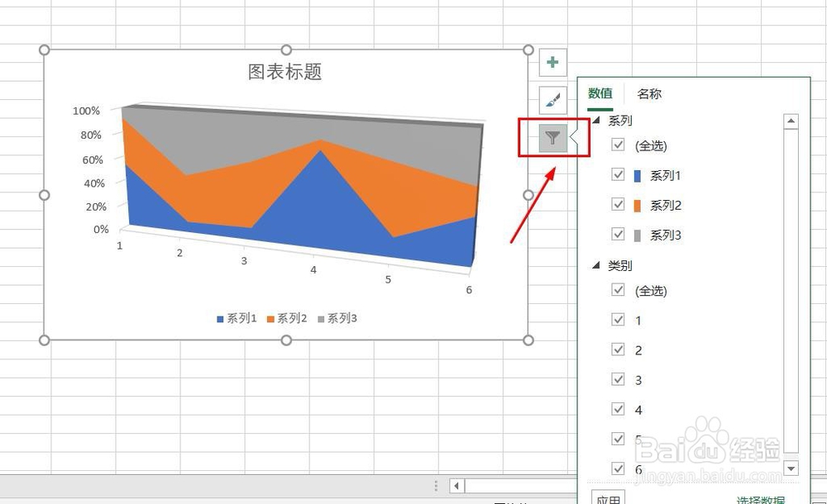Image resolution: width=827 pixels, height=504 pixels.
Task: Click the highlighted Chart Filters funnel icon
Action: [552, 138]
